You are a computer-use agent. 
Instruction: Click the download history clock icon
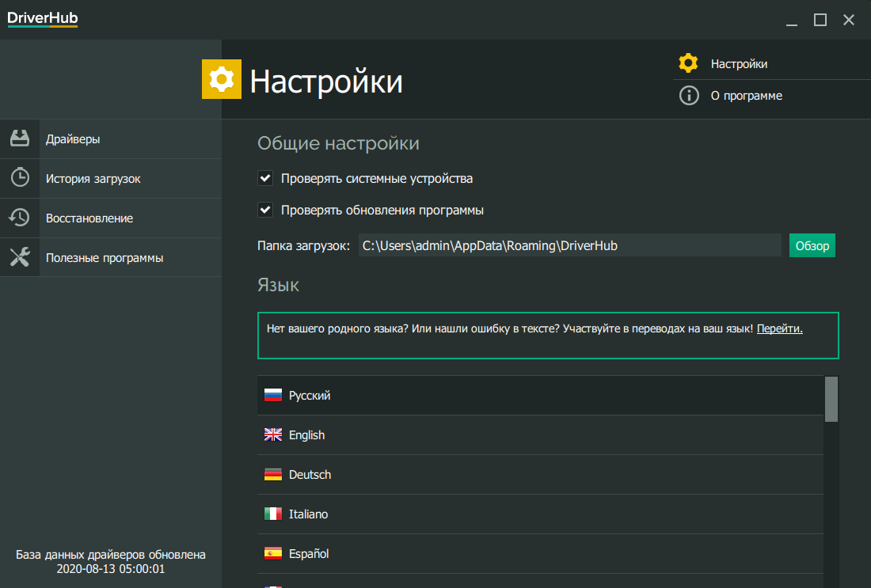(20, 177)
